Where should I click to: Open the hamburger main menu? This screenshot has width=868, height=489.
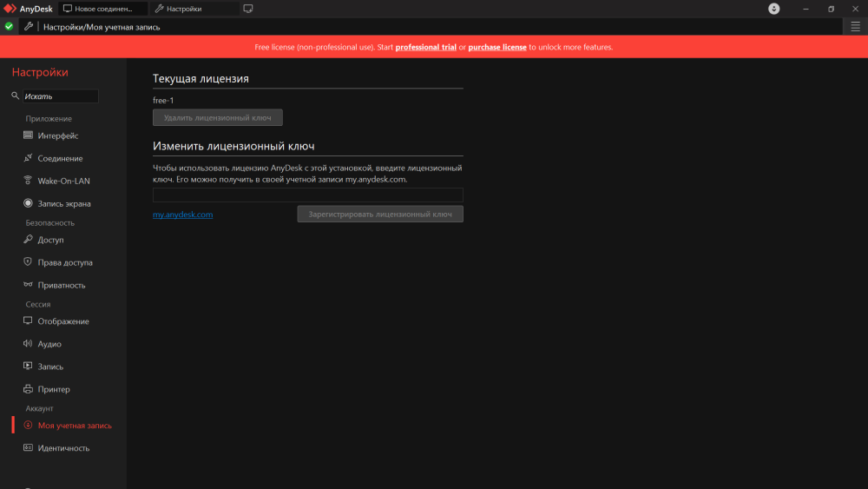[x=855, y=27]
